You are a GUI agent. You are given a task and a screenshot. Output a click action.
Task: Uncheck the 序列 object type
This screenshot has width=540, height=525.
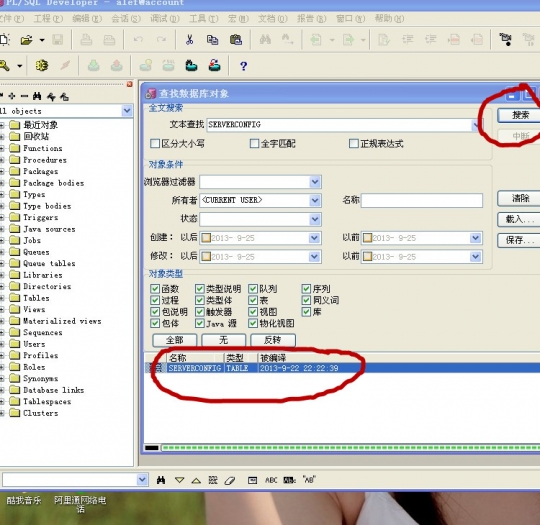click(306, 289)
